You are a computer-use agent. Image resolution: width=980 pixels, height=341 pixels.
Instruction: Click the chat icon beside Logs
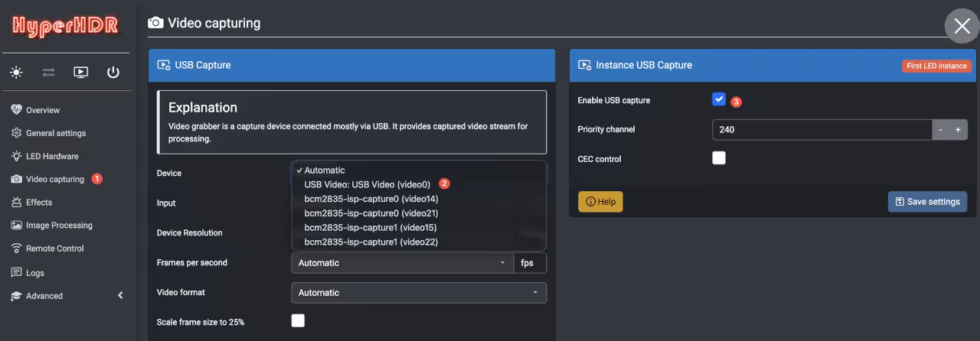point(17,272)
